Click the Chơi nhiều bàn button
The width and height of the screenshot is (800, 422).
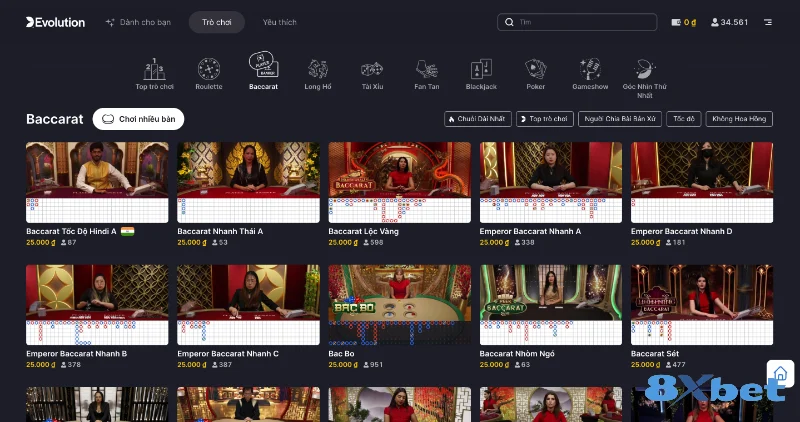pyautogui.click(x=138, y=119)
